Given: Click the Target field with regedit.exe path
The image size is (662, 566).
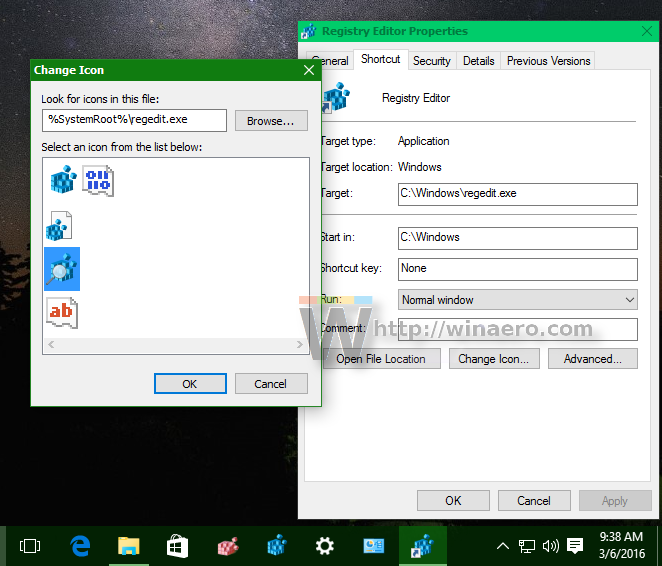Looking at the screenshot, I should pyautogui.click(x=518, y=194).
